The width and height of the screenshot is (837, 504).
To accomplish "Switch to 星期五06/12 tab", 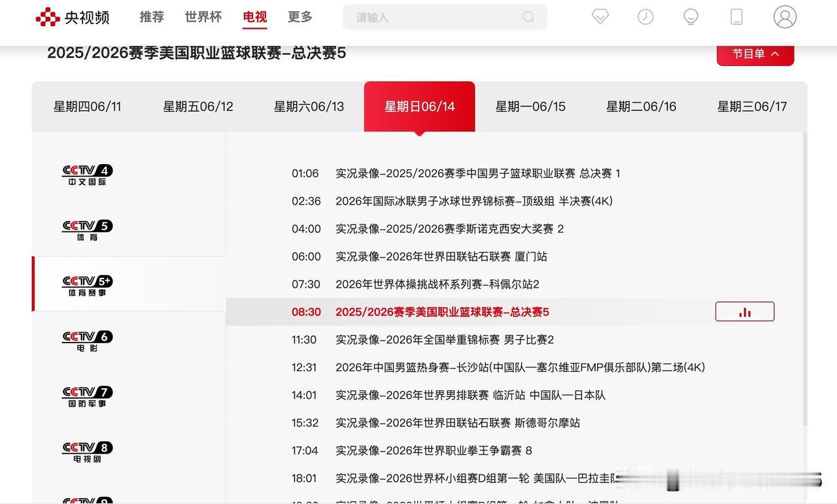I will coord(198,107).
